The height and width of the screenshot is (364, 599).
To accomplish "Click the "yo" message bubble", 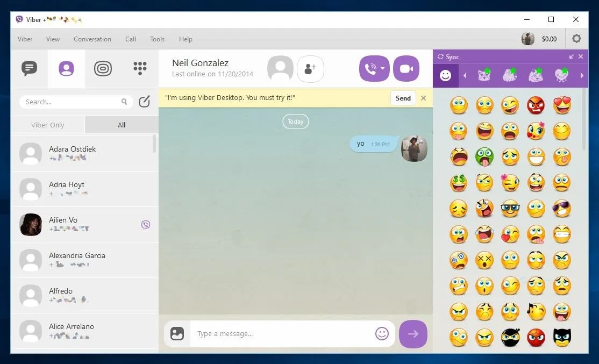I will (x=374, y=144).
